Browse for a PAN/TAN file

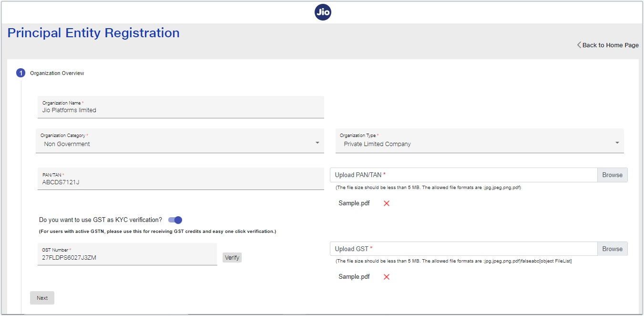point(613,175)
